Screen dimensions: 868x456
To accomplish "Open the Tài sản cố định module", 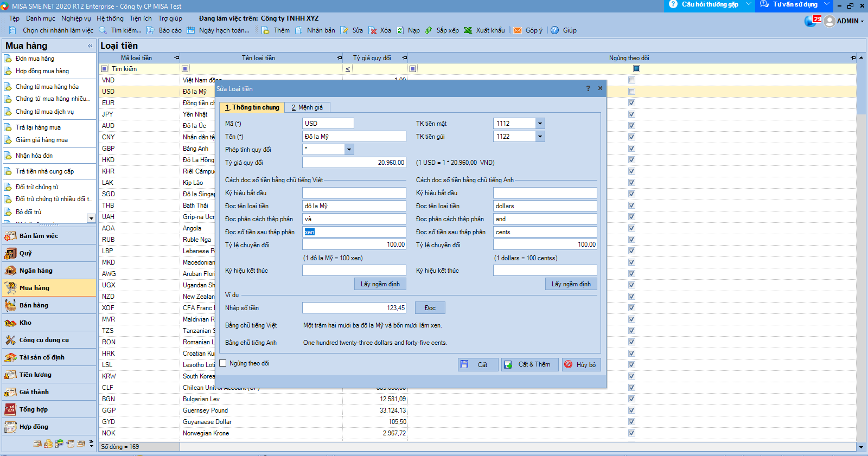I will click(49, 357).
